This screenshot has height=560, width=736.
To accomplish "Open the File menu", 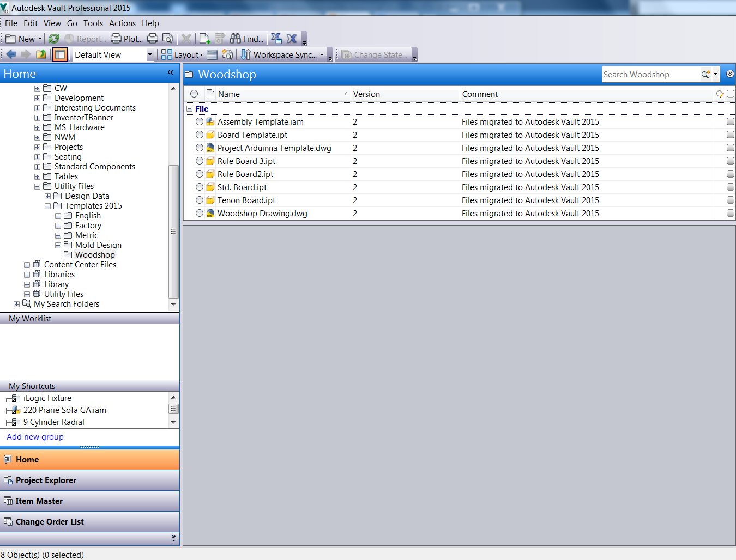I will [x=11, y=23].
